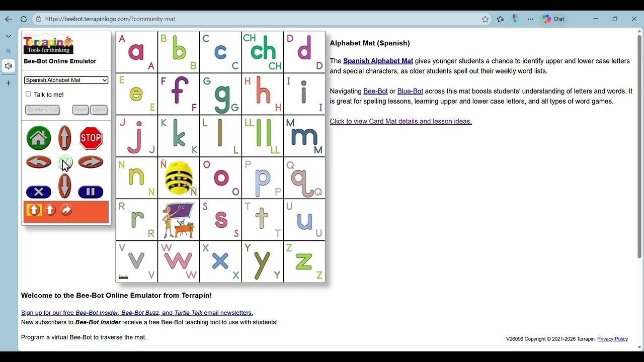Viewport: 644px width, 362px height.
Task: Click the site information lock icon
Action: tap(38, 19)
